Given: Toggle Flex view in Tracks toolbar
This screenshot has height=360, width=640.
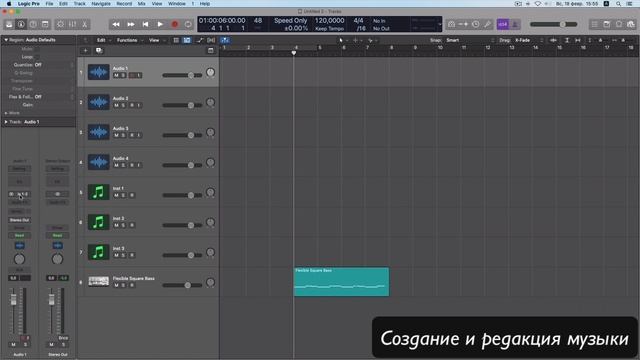Looking at the screenshot, I should (x=211, y=40).
